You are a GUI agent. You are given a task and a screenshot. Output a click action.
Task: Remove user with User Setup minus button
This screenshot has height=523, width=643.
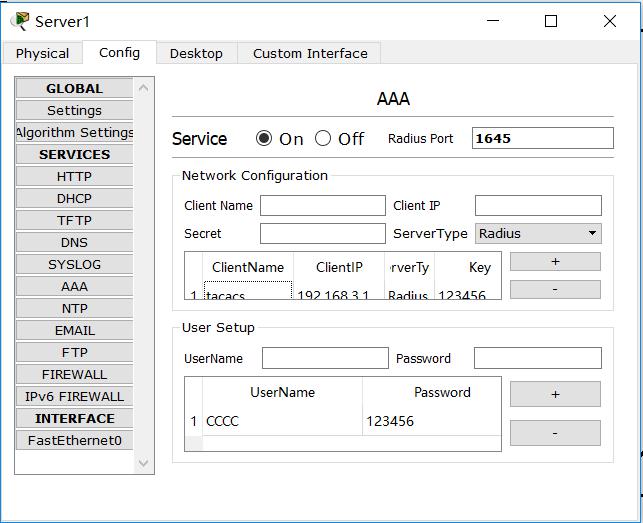click(x=555, y=433)
